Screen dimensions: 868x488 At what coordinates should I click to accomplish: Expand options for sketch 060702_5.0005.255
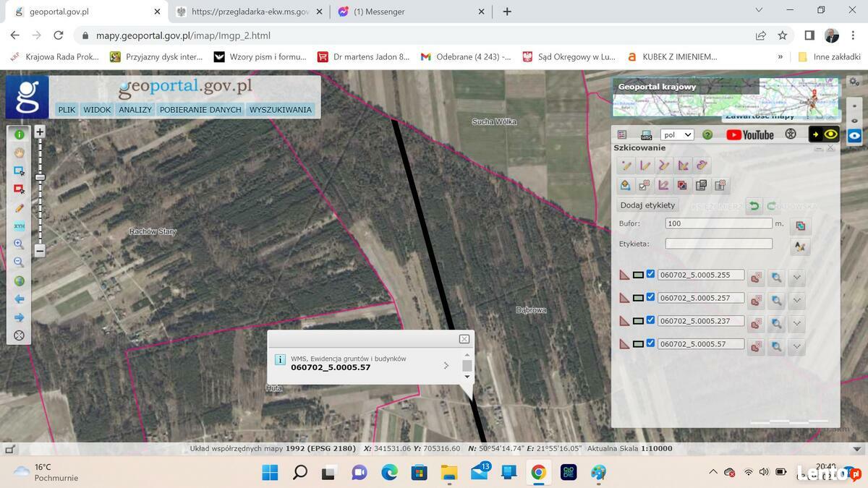(796, 278)
